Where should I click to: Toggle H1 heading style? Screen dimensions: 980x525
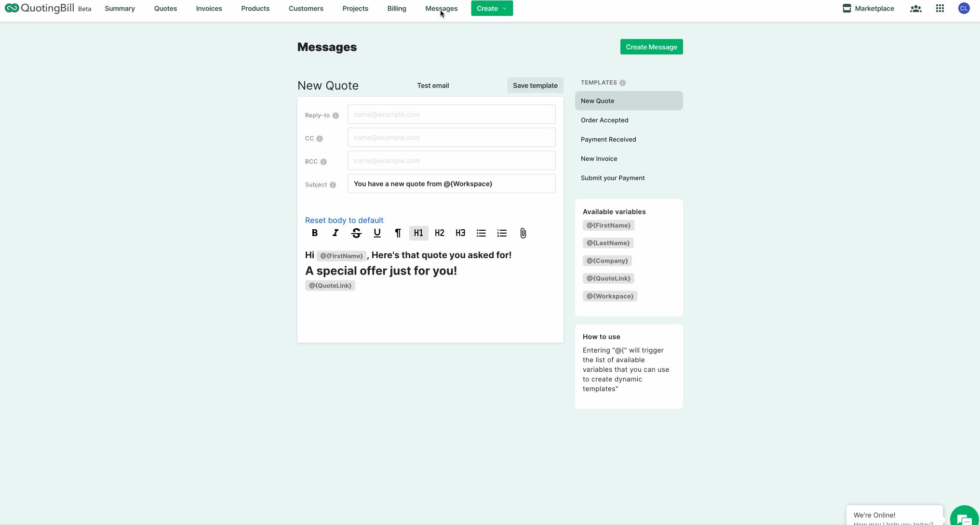coord(418,233)
